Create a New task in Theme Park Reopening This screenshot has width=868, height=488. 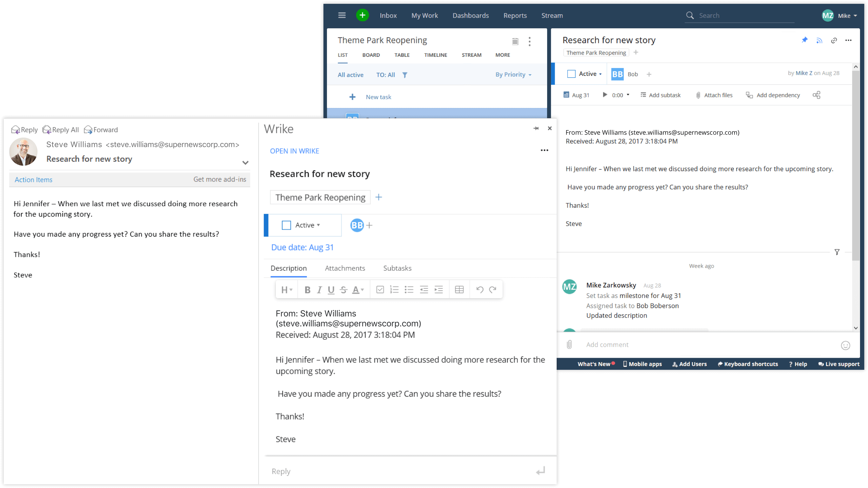[378, 97]
